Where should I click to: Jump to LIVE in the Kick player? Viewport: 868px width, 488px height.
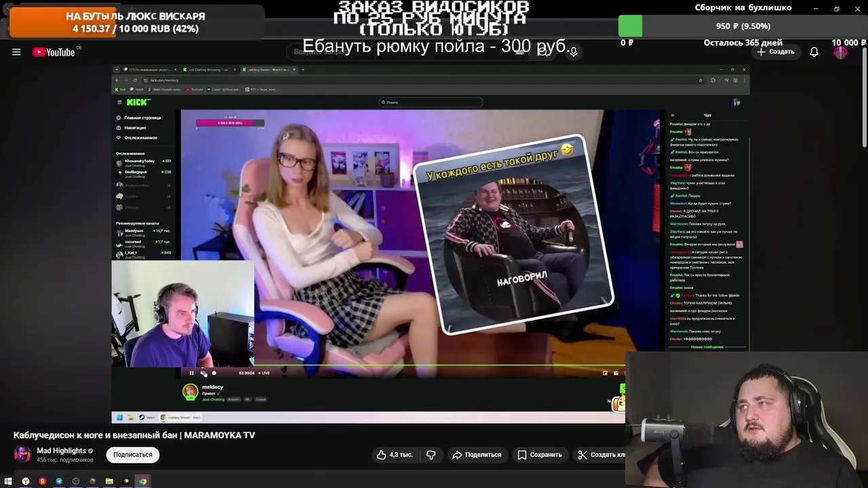[263, 373]
